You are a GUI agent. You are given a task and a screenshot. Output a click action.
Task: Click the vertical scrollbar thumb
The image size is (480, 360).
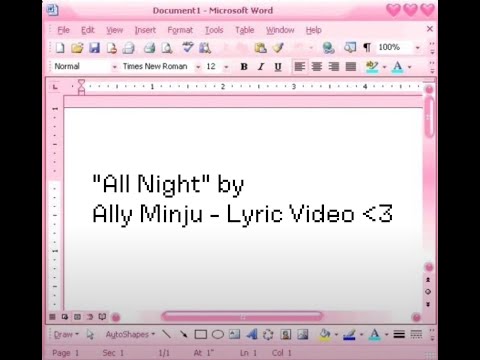pos(429,117)
